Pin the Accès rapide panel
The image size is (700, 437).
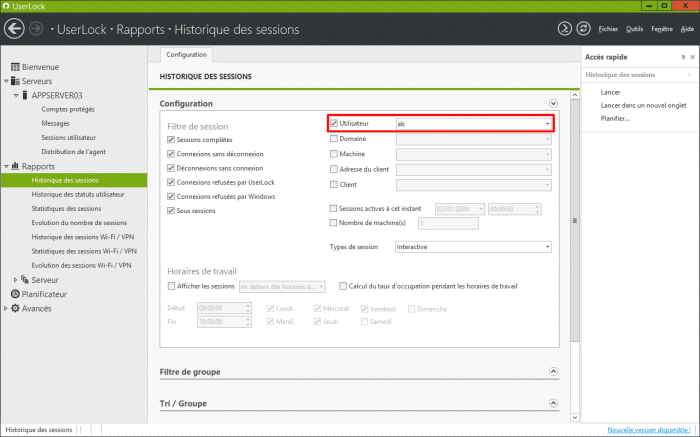click(683, 57)
